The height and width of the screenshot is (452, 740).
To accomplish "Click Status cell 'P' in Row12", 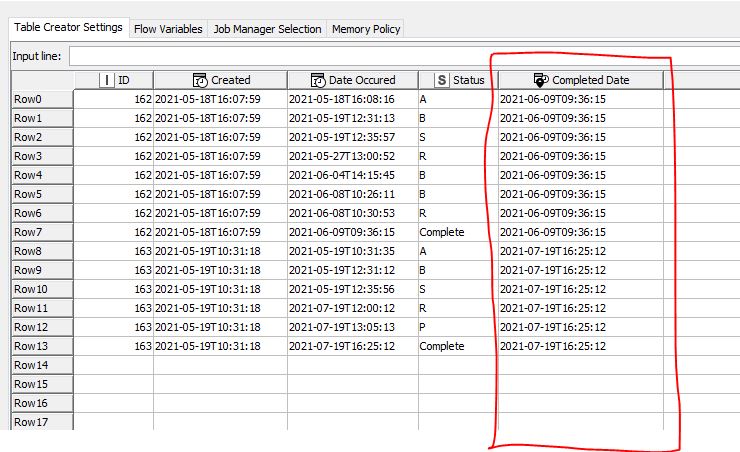I will [458, 327].
